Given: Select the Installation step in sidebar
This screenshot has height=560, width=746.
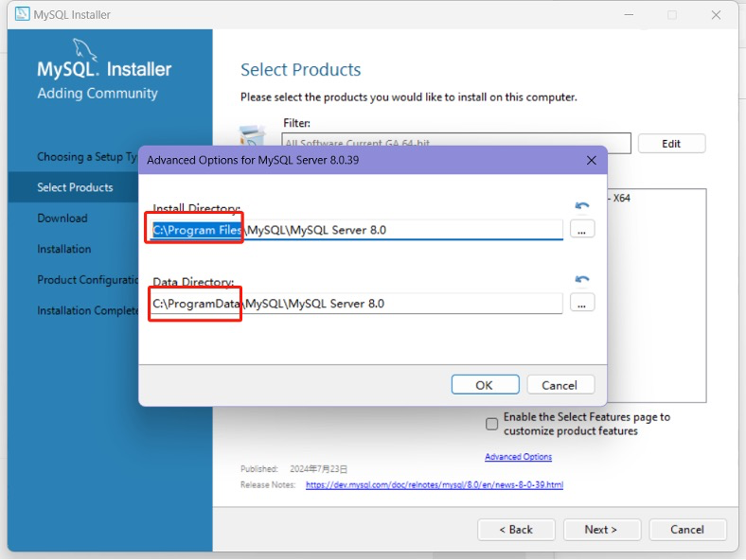Looking at the screenshot, I should tap(64, 249).
